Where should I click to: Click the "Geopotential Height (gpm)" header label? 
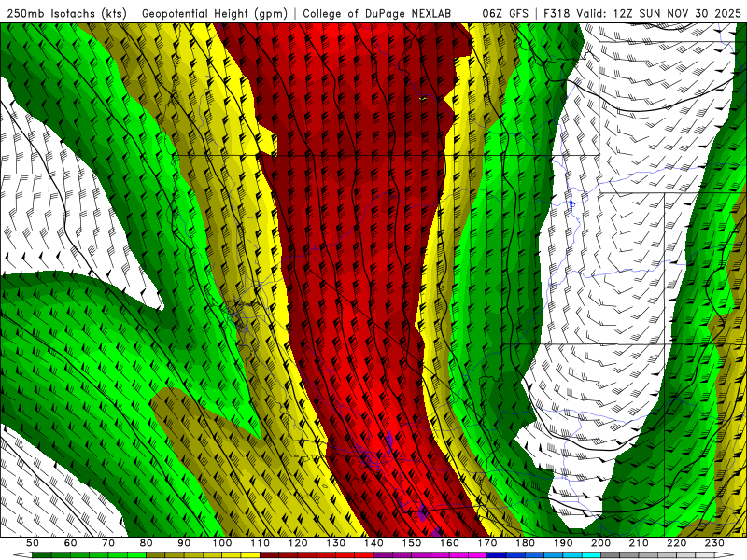(x=215, y=14)
